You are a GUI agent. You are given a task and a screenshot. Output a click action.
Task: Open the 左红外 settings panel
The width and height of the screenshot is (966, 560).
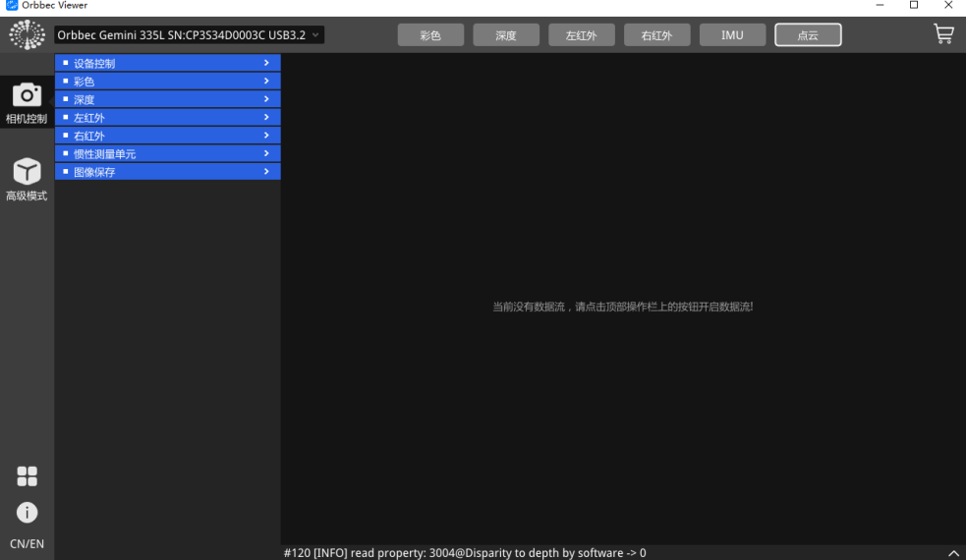[167, 118]
